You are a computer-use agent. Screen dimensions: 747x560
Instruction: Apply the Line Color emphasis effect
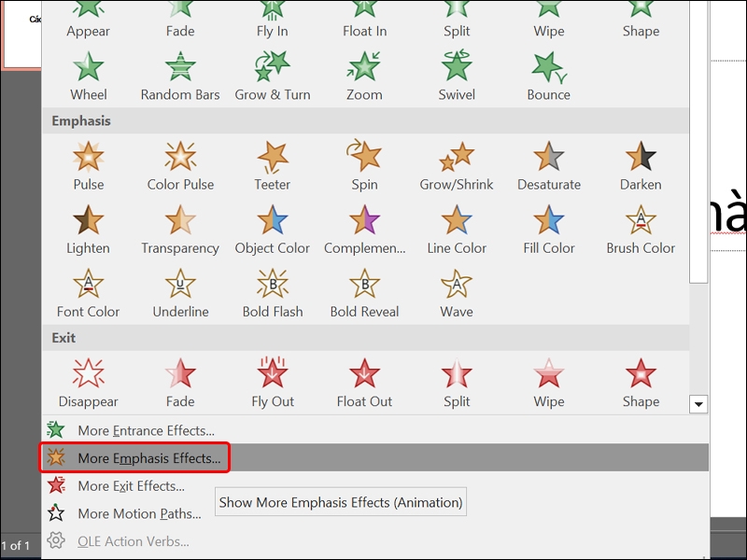pyautogui.click(x=457, y=230)
